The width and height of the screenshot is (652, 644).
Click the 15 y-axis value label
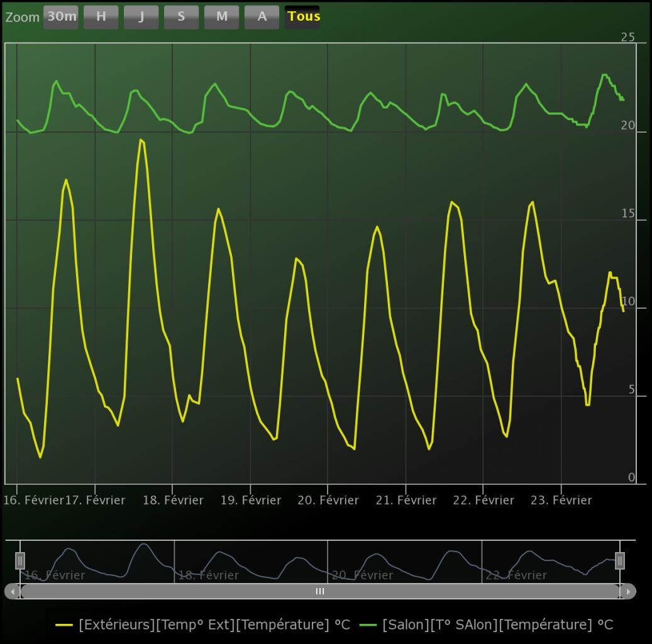click(628, 213)
